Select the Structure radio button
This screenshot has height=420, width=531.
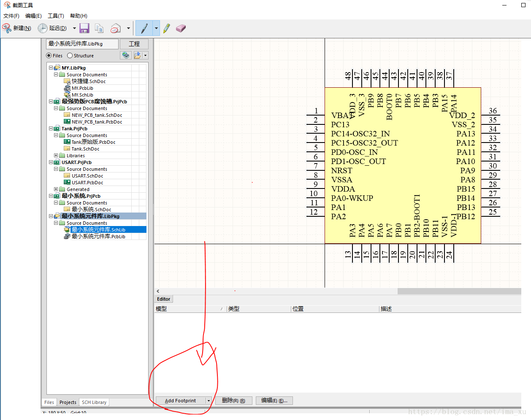coord(70,56)
